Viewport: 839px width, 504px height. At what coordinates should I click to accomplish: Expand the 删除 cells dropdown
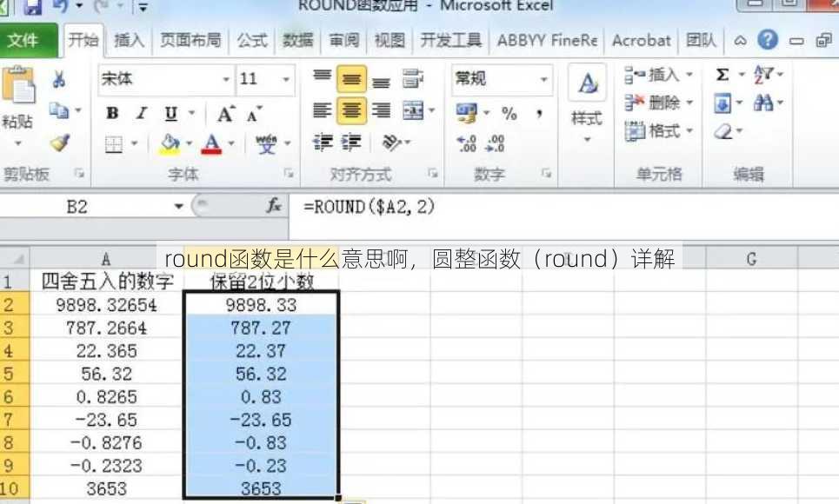(x=689, y=103)
